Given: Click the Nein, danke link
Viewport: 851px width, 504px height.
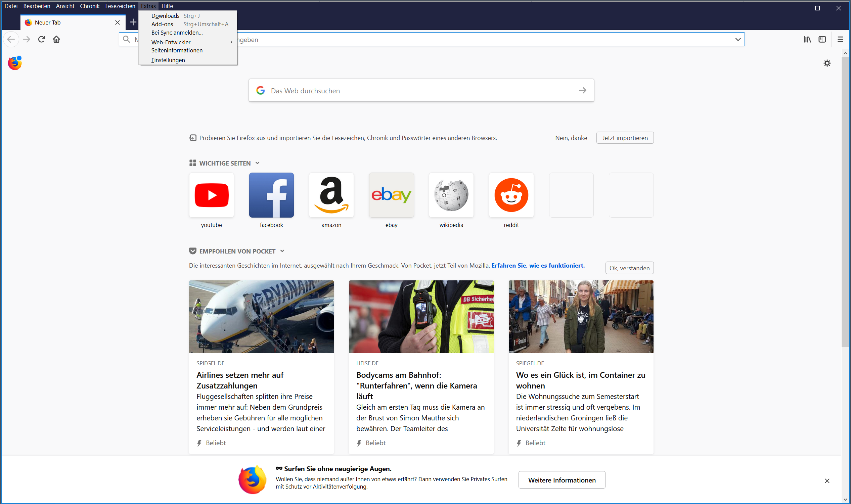Looking at the screenshot, I should pyautogui.click(x=571, y=138).
